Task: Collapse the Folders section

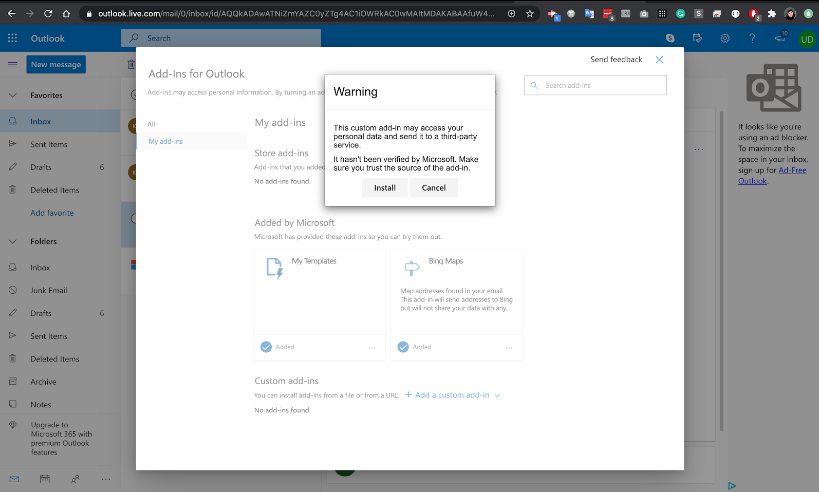Action: 13,241
